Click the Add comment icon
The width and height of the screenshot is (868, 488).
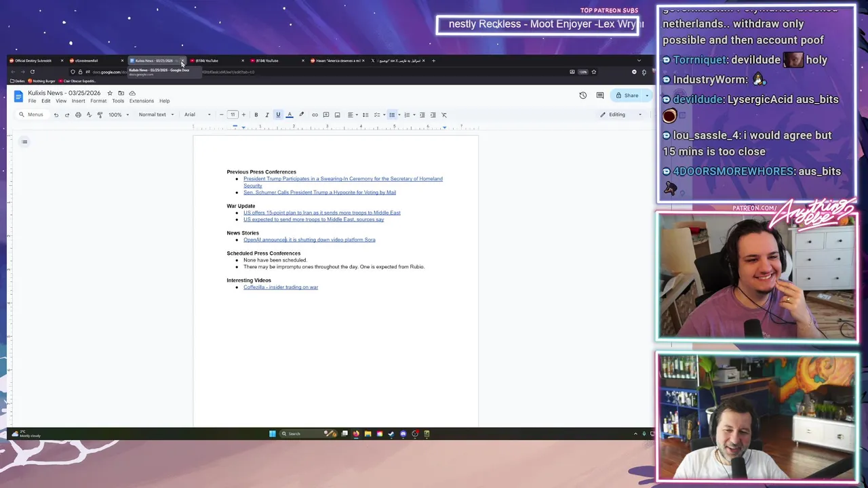point(325,115)
